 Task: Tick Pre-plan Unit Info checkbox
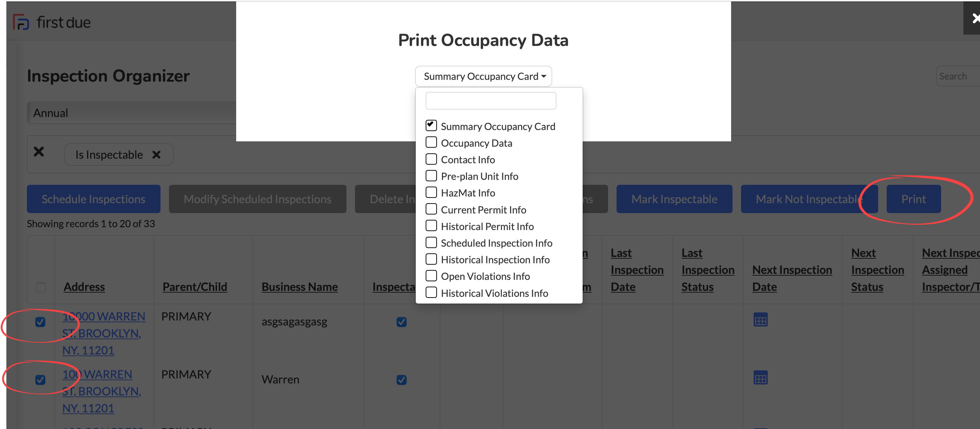click(431, 176)
